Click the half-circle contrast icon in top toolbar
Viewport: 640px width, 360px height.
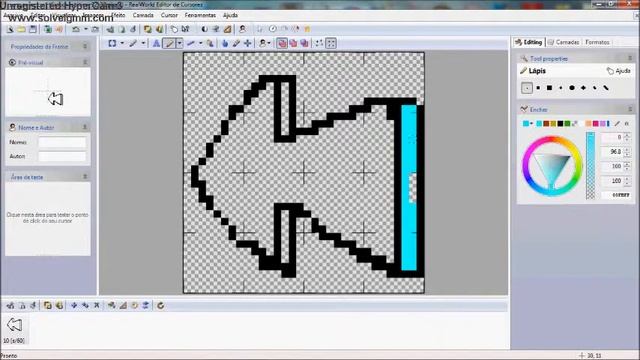(204, 29)
